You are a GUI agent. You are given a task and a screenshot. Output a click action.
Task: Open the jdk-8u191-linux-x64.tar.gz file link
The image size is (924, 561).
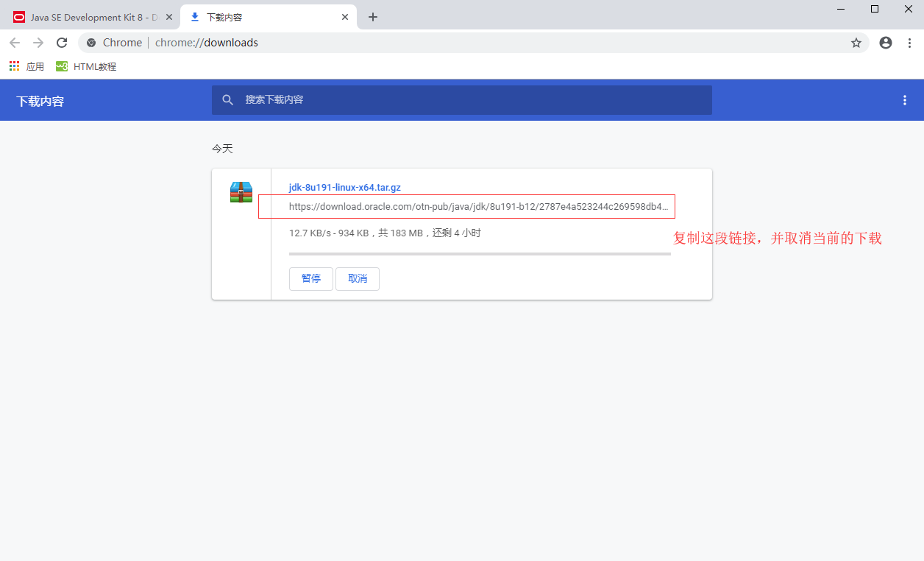tap(344, 188)
